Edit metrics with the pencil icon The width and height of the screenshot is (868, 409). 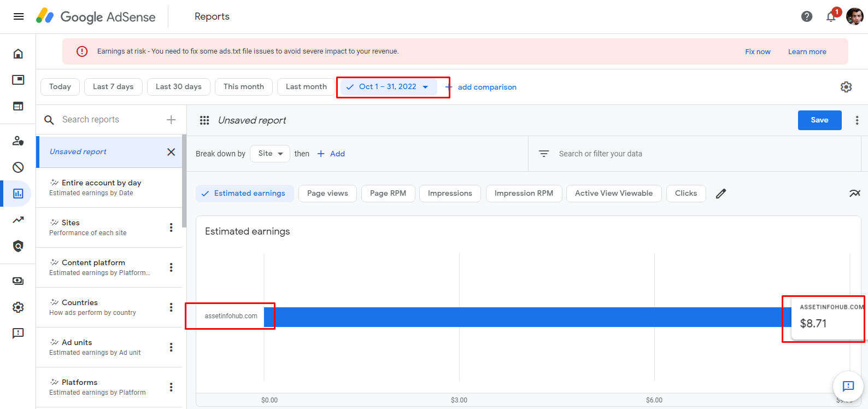[x=721, y=194]
